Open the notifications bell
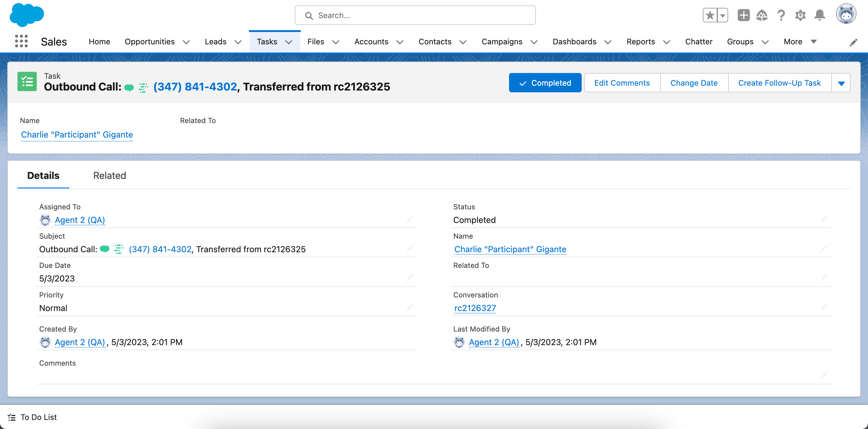The height and width of the screenshot is (429, 868). pos(819,15)
